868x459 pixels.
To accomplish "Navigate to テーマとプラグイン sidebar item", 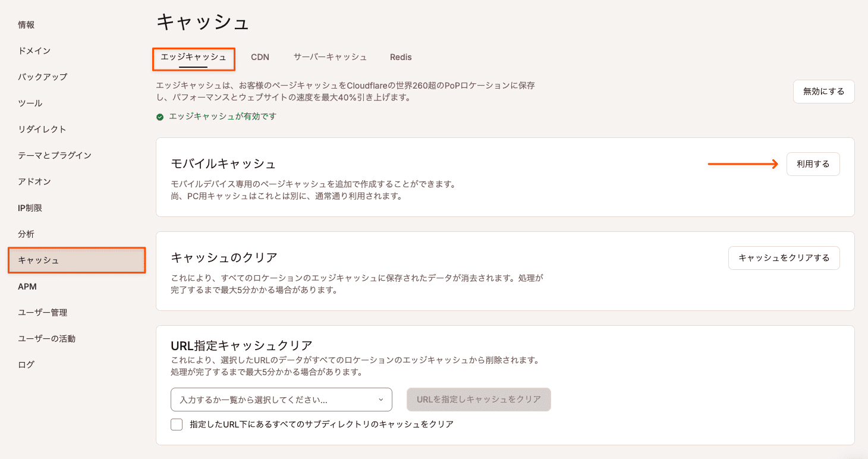I will (x=55, y=155).
